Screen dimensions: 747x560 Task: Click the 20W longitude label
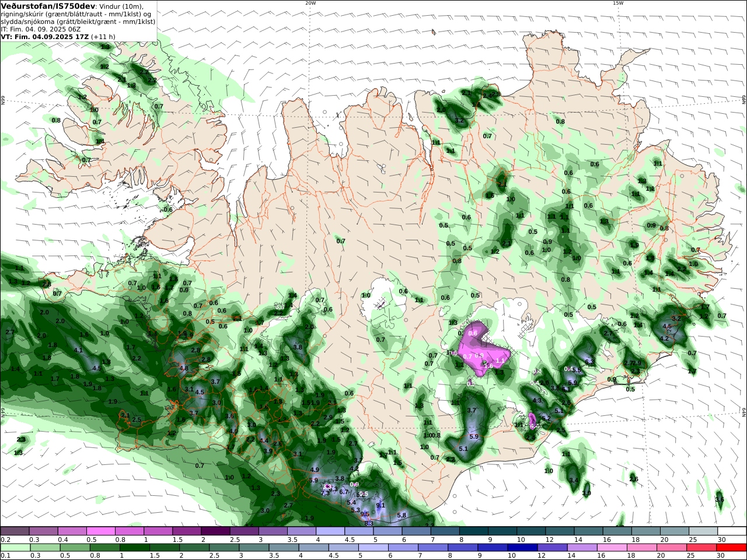point(310,3)
